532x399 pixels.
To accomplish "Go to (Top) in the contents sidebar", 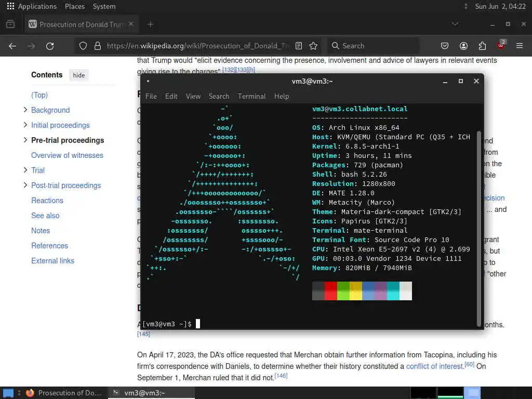I will 39,95.
